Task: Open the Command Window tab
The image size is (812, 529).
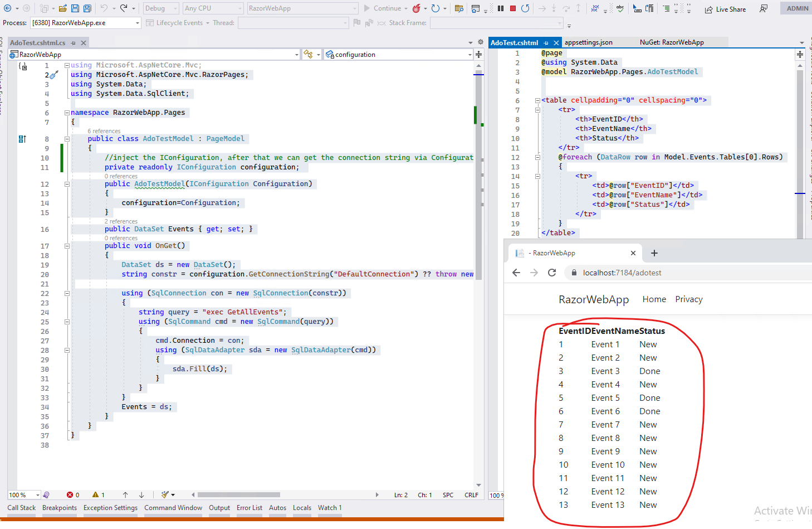Action: coord(173,508)
